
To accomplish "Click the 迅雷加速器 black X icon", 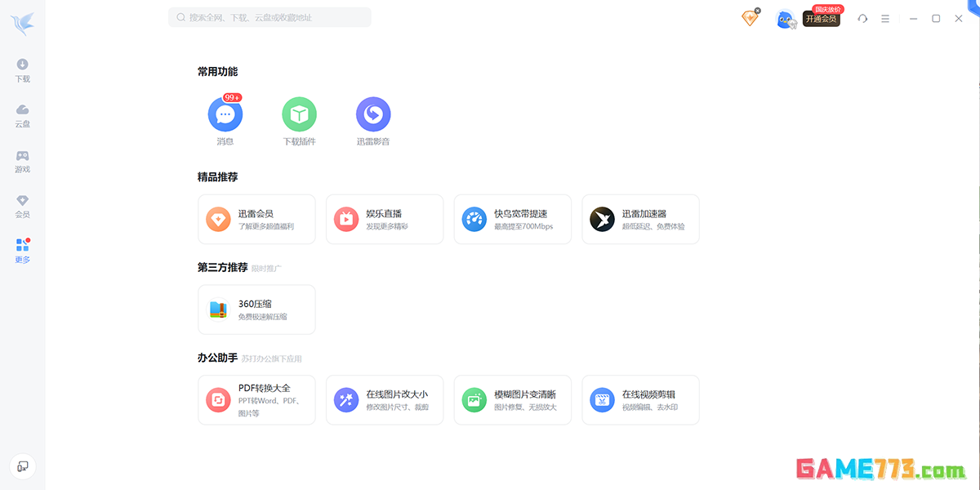I will (602, 219).
